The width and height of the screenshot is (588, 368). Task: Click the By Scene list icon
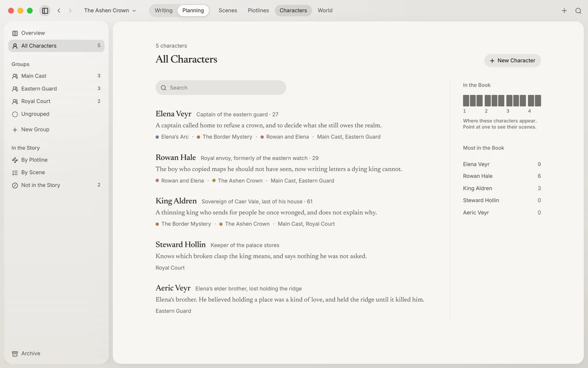pos(15,173)
